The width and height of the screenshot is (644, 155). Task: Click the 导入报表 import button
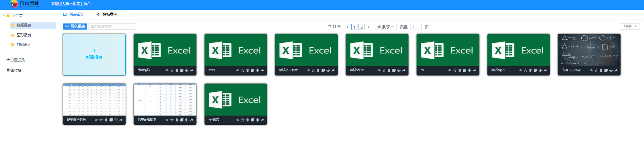tap(75, 27)
